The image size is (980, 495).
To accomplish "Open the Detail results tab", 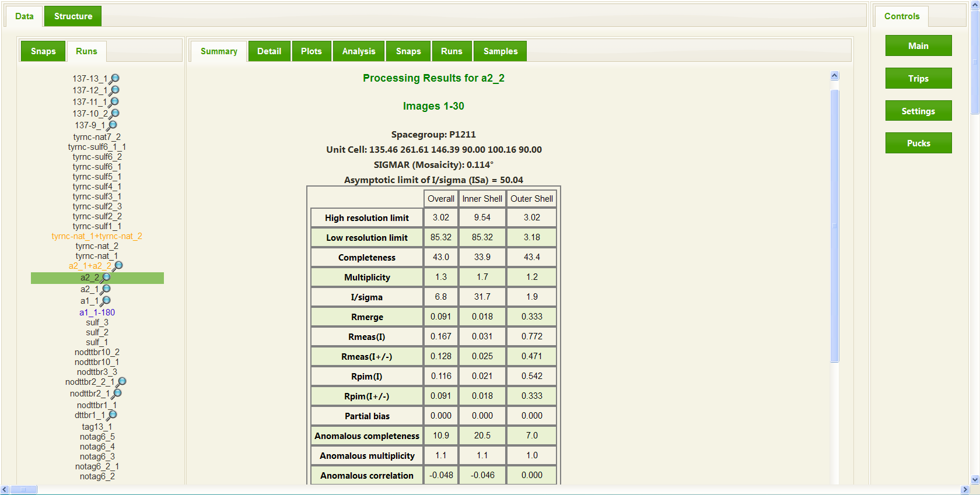I will (x=269, y=51).
